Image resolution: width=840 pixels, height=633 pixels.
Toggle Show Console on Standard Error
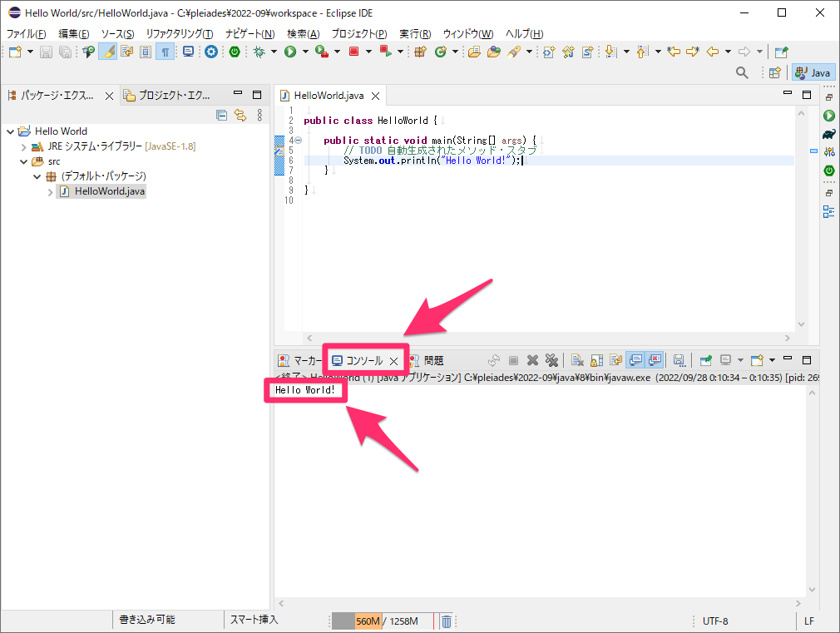click(x=655, y=360)
